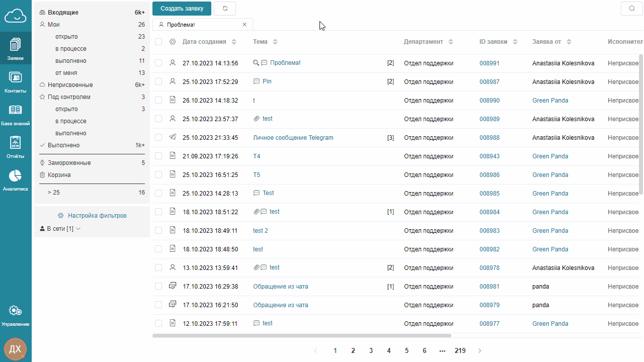Open the Замороженные folder

tap(92, 163)
